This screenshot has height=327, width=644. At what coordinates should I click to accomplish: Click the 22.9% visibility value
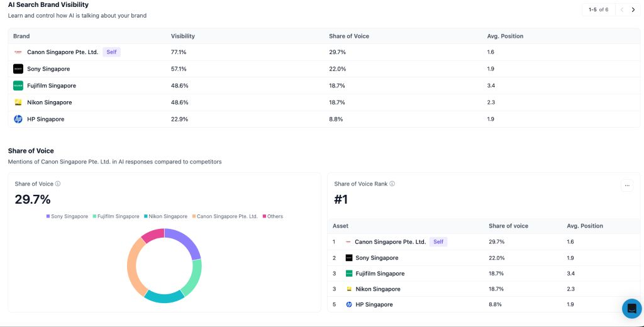tap(179, 119)
